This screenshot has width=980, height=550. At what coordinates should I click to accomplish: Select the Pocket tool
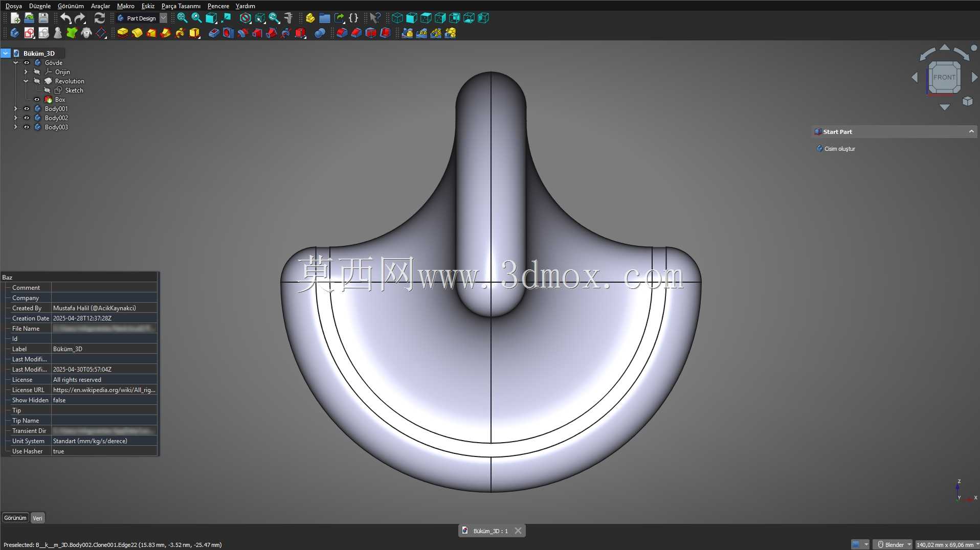point(214,33)
